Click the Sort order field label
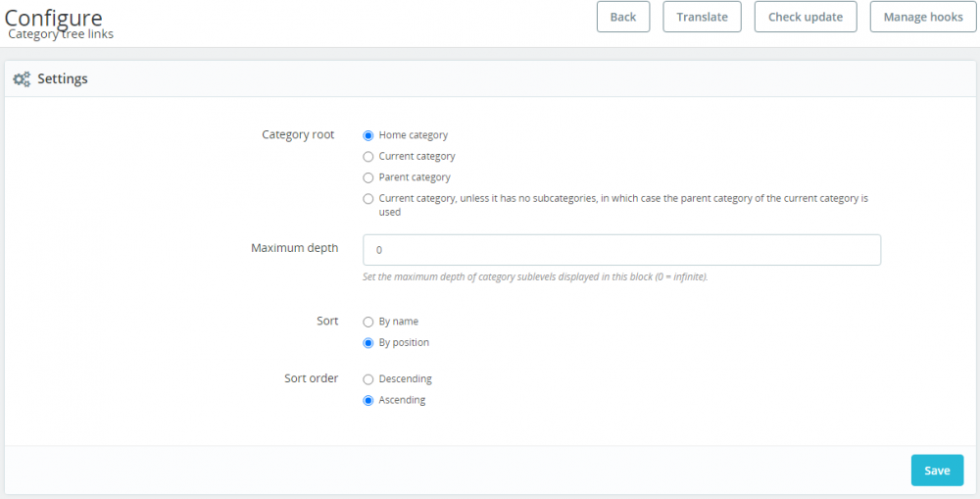The width and height of the screenshot is (980, 499). (x=311, y=378)
